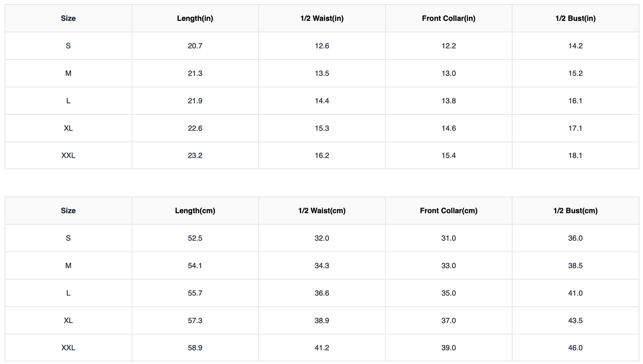Select the XL row label in the centimeters table
The image size is (643, 364).
tap(68, 321)
